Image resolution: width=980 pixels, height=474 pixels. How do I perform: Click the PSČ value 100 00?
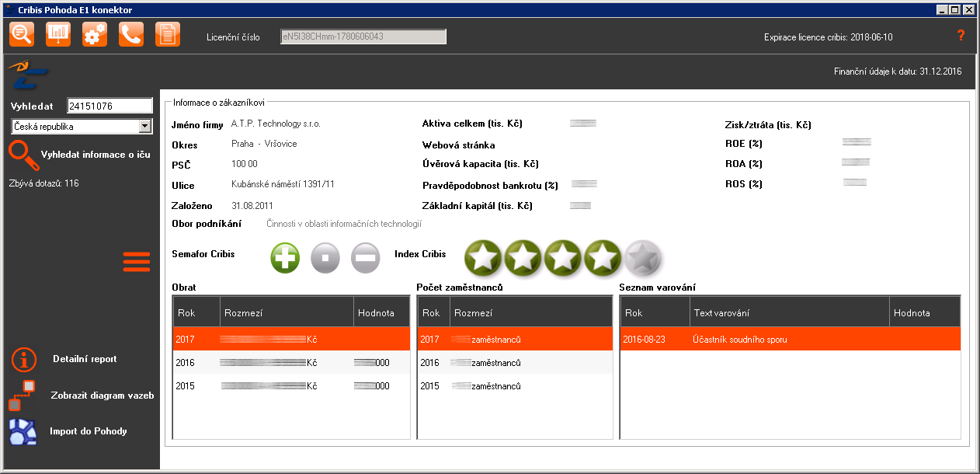(244, 164)
